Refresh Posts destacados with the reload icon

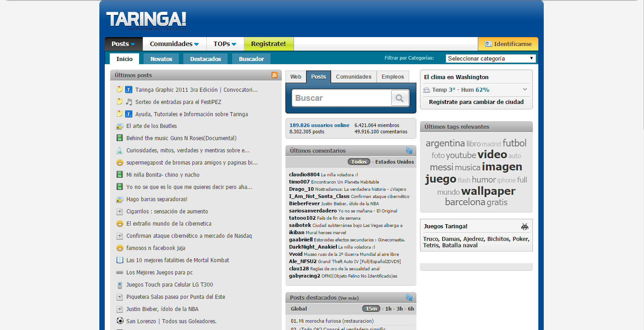click(x=409, y=297)
